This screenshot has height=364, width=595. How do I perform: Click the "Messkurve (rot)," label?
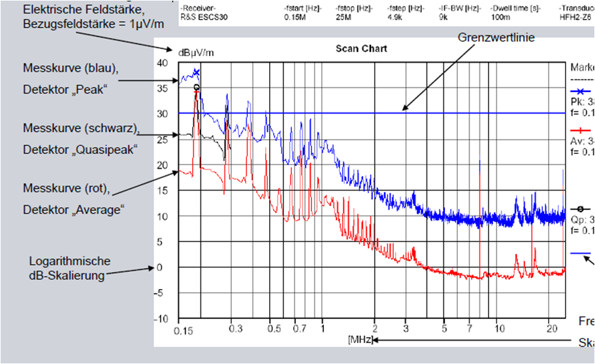[x=67, y=188]
